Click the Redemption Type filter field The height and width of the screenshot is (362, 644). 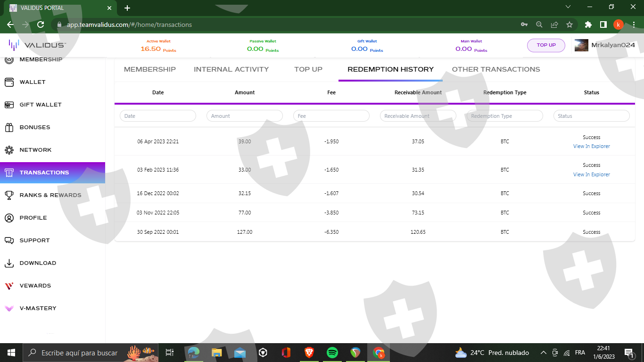coord(504,116)
